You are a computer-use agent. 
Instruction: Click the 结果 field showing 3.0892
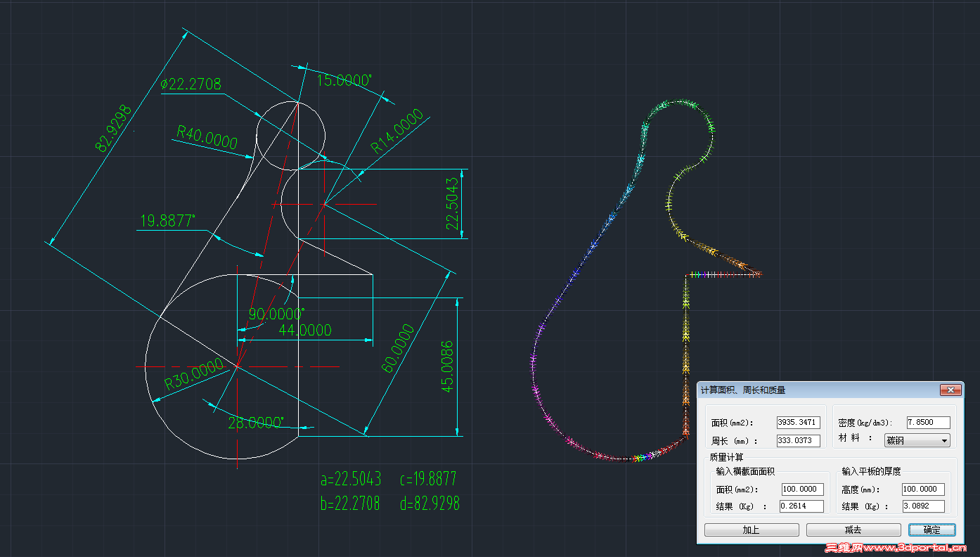point(923,506)
